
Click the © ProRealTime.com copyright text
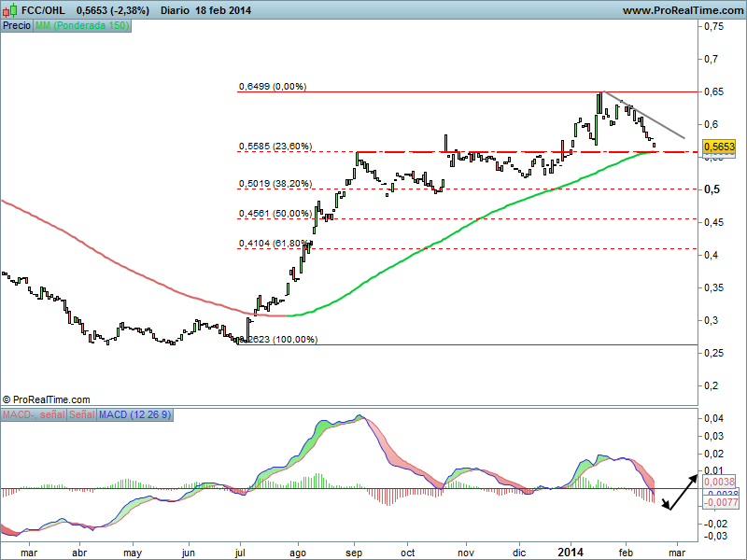coord(46,399)
